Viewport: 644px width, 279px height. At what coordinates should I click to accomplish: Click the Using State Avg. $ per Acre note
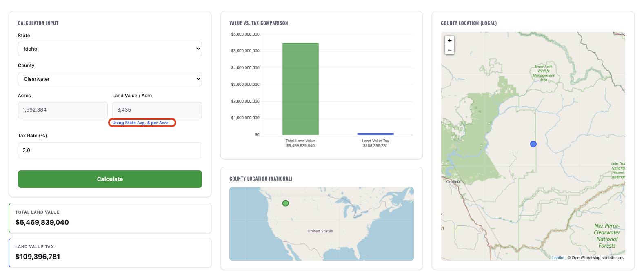tap(140, 123)
